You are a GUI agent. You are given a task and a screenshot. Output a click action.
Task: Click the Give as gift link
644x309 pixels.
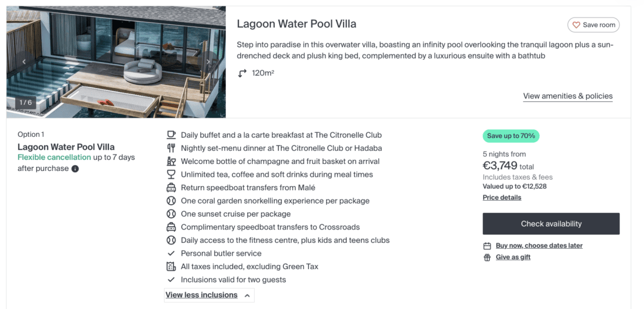513,257
